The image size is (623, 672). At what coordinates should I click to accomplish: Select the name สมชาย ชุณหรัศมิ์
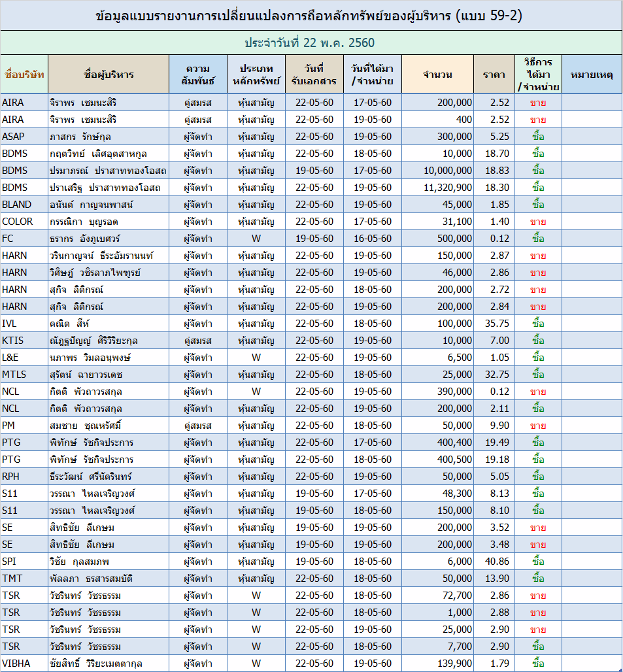point(86,426)
